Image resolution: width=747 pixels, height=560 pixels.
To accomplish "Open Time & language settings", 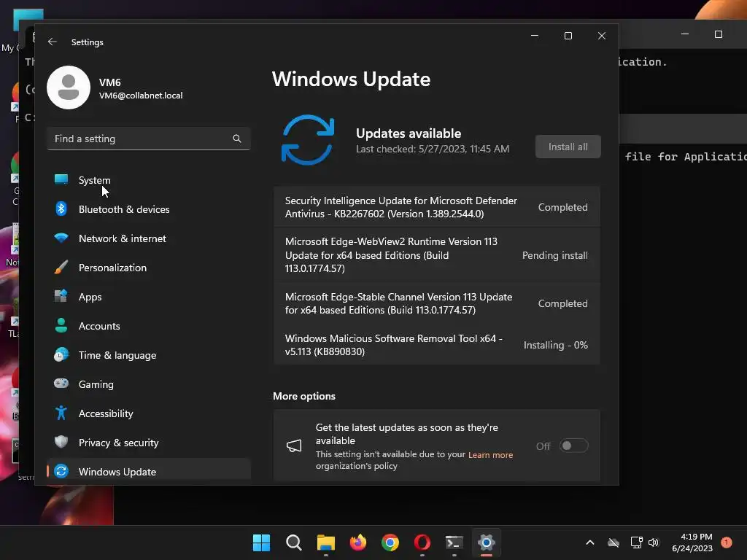I will 149,355.
